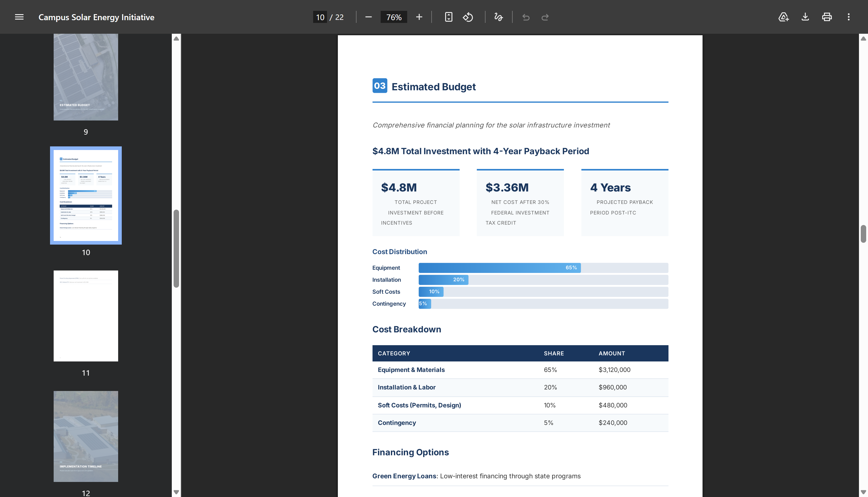Select the page 11 thumbnail
Viewport: 868px width, 497px height.
pyautogui.click(x=86, y=316)
